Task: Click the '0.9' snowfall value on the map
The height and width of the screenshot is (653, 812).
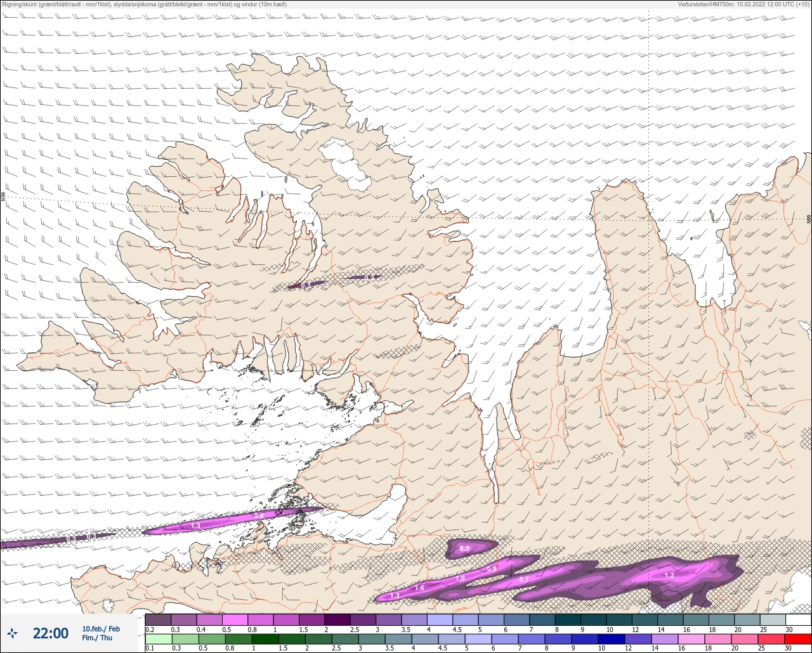Action: pyautogui.click(x=492, y=569)
